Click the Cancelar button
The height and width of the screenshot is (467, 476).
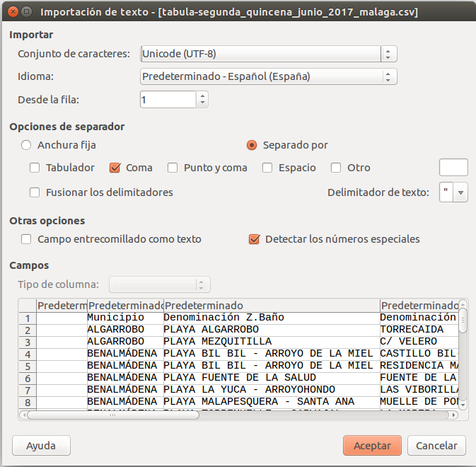coord(436,446)
